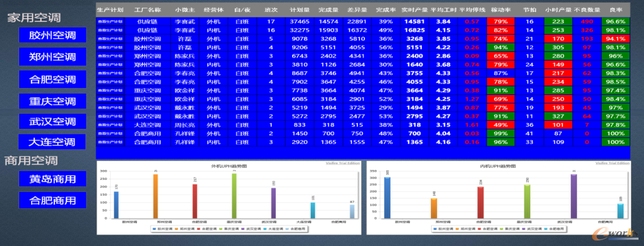Click the 工厂名称 column header
Viewport: 644px width, 246px height.
(147, 9)
